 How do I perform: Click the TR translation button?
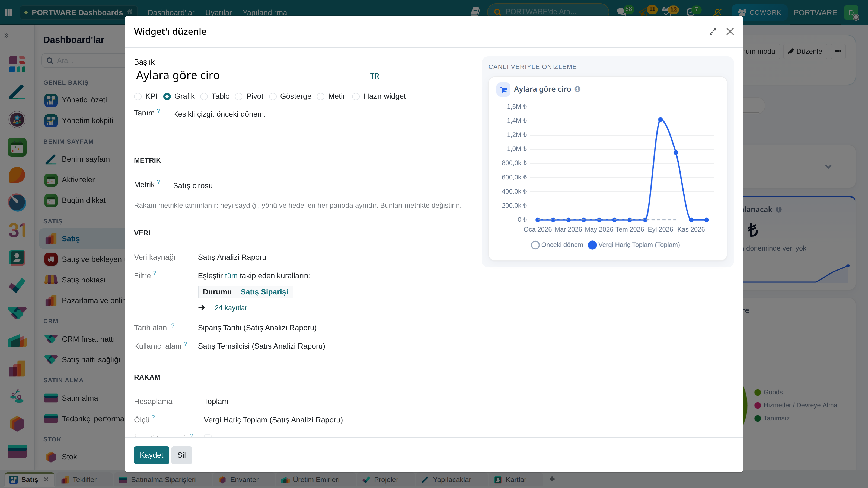(x=374, y=76)
